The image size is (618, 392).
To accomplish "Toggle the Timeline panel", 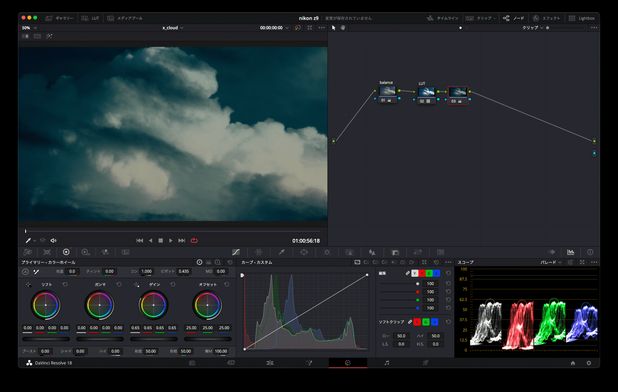I will [x=443, y=18].
